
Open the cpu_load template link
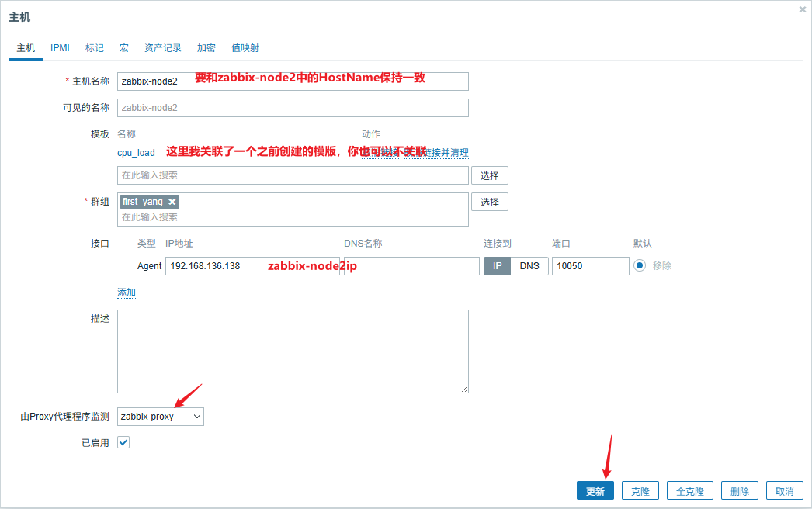136,153
